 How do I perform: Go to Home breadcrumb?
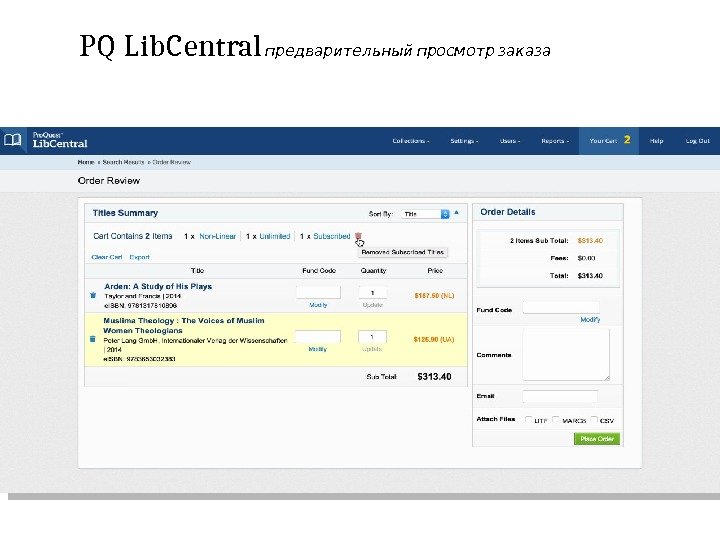click(86, 162)
